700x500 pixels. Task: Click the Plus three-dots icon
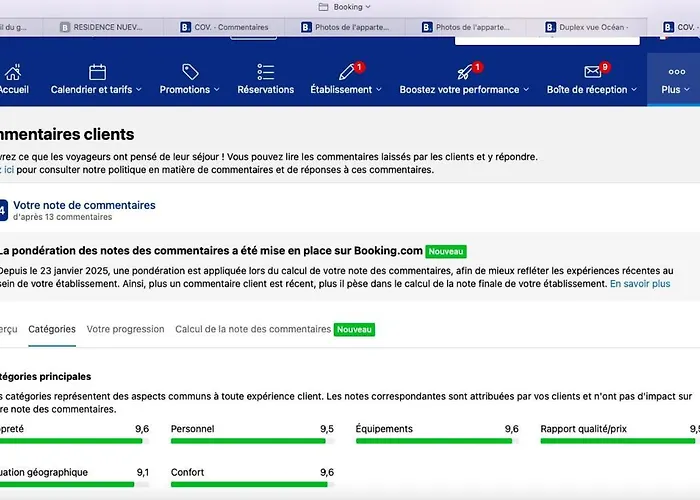(675, 72)
